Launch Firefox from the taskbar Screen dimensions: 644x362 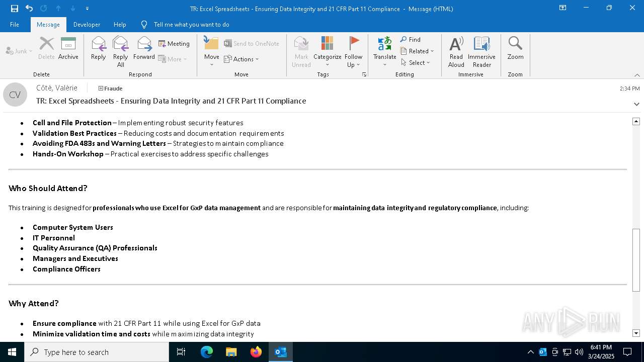[256, 352]
